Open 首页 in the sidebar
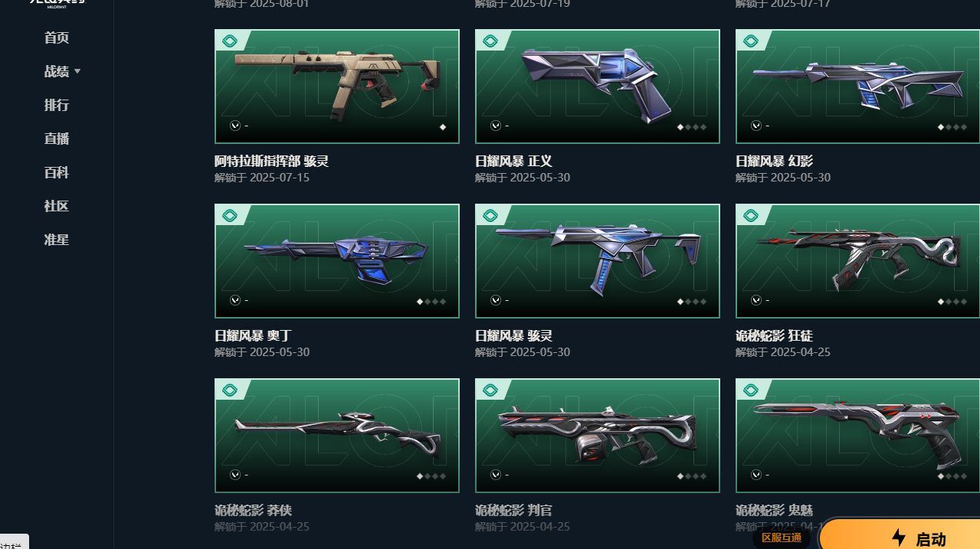The image size is (980, 549). 57,38
